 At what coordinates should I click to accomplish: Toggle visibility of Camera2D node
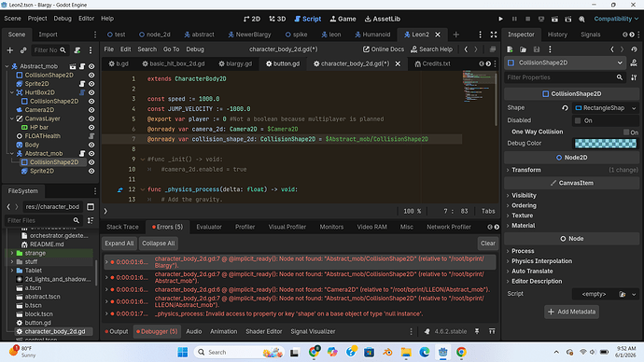91,109
